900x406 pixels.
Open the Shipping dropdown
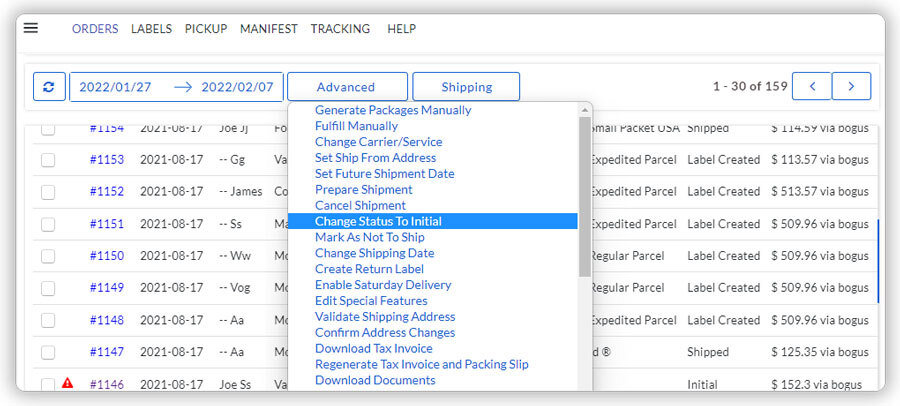point(466,87)
